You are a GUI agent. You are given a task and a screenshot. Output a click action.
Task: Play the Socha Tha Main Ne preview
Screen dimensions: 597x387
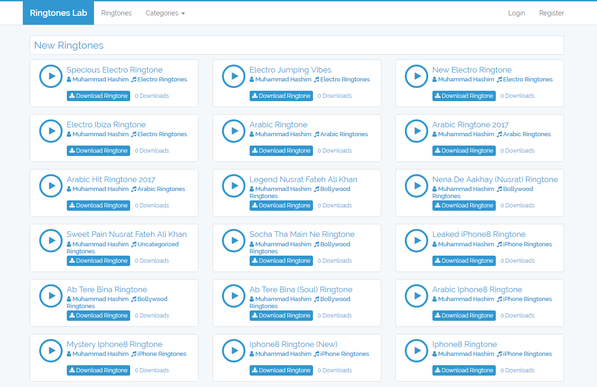point(233,241)
